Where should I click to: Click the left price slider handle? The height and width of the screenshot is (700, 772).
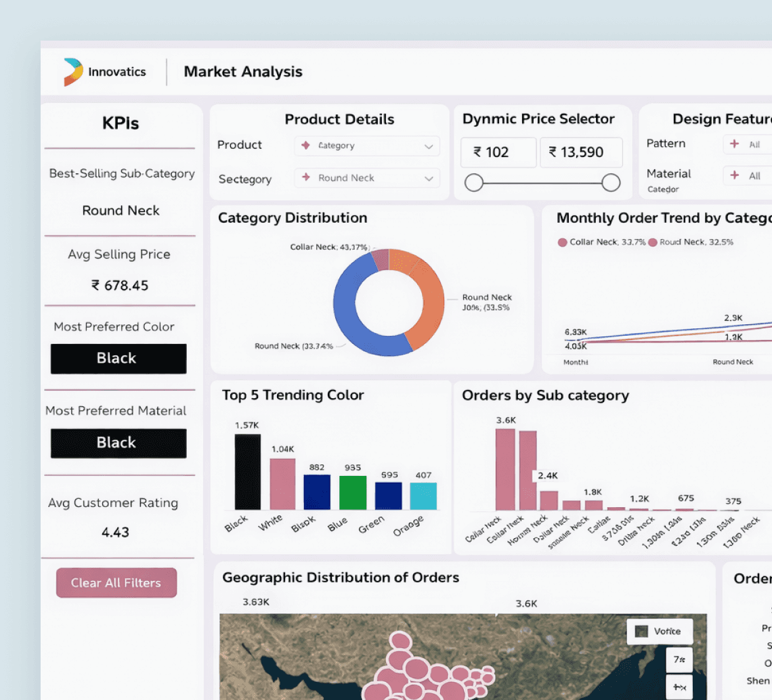coord(473,183)
